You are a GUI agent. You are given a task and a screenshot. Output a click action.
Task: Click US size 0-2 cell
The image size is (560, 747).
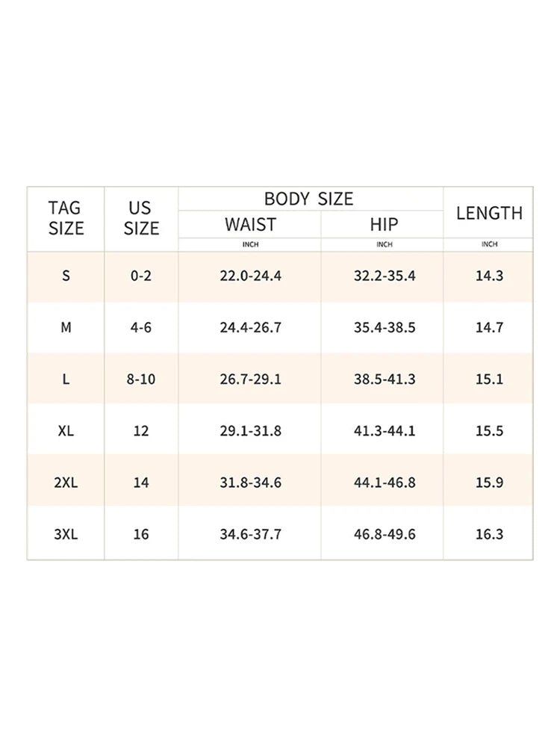(x=141, y=276)
